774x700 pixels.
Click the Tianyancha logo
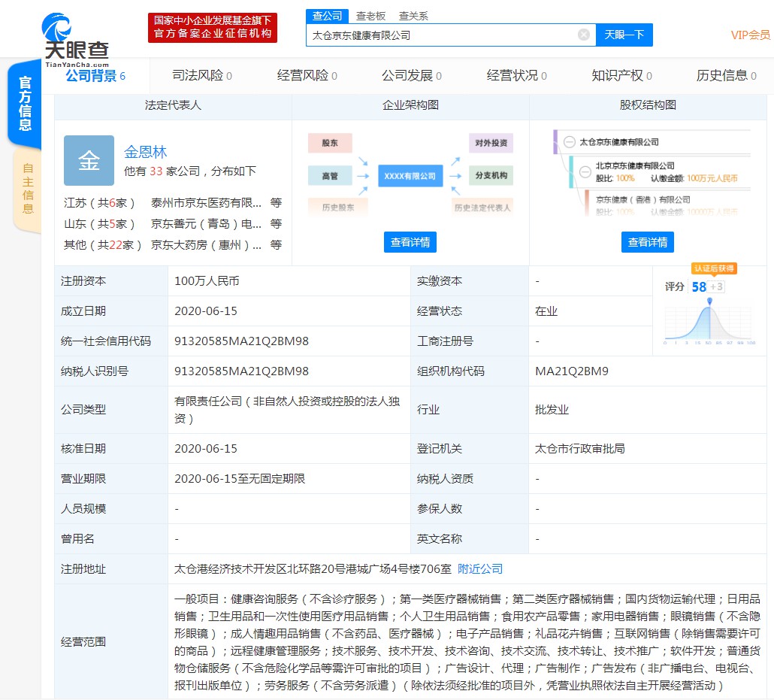point(76,41)
